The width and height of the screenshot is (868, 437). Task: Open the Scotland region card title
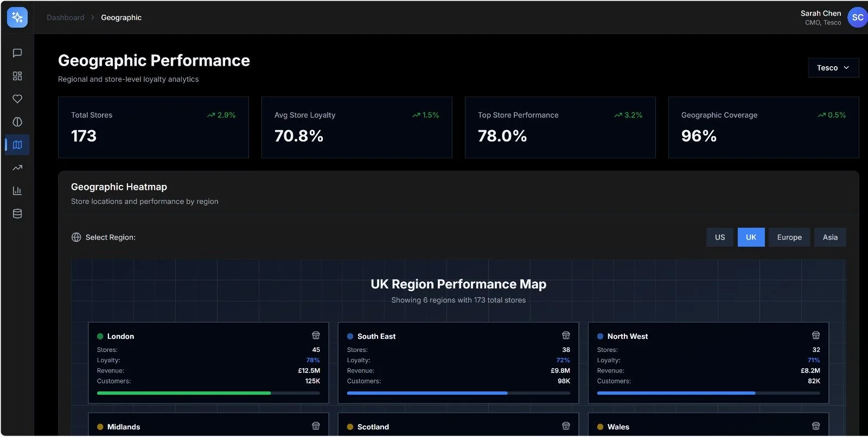coord(373,427)
